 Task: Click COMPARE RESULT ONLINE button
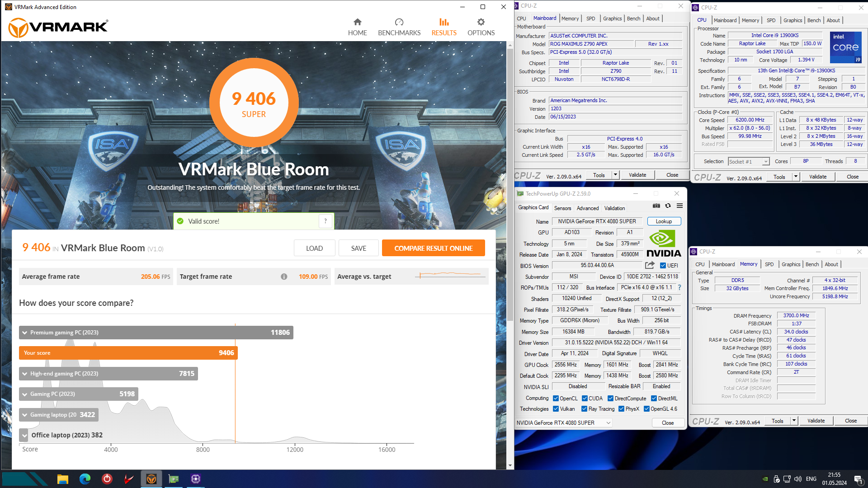pyautogui.click(x=433, y=248)
